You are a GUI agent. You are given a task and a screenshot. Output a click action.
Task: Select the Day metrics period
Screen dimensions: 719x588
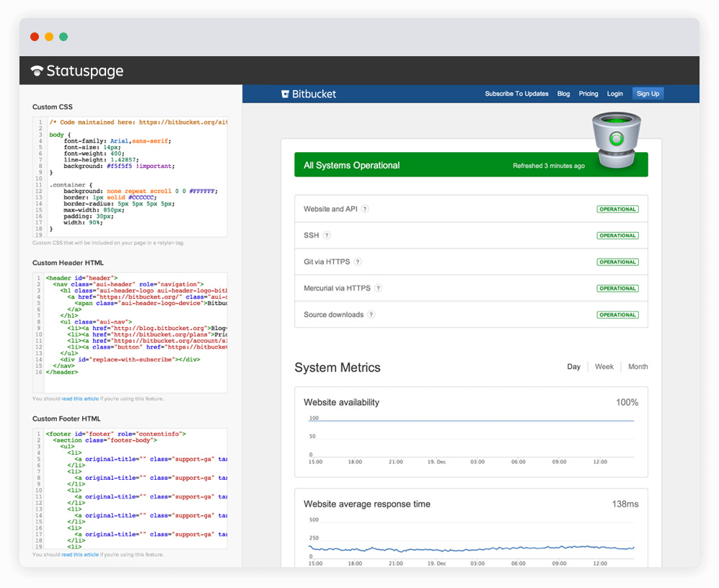(573, 367)
